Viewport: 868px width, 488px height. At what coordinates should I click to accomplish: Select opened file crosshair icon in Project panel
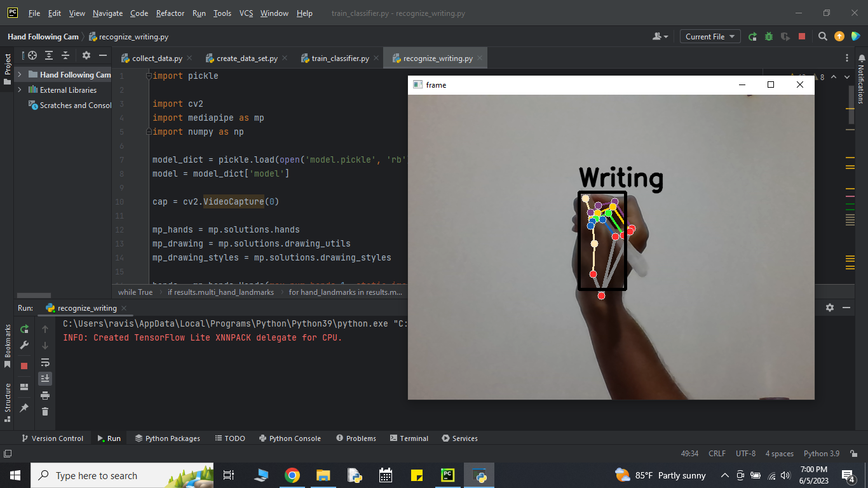click(32, 56)
